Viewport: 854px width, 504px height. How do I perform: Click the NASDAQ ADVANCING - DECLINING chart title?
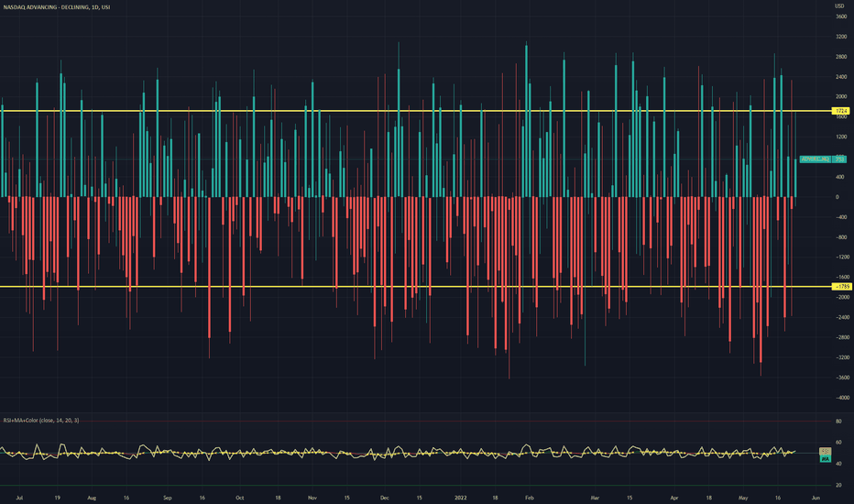coord(57,7)
